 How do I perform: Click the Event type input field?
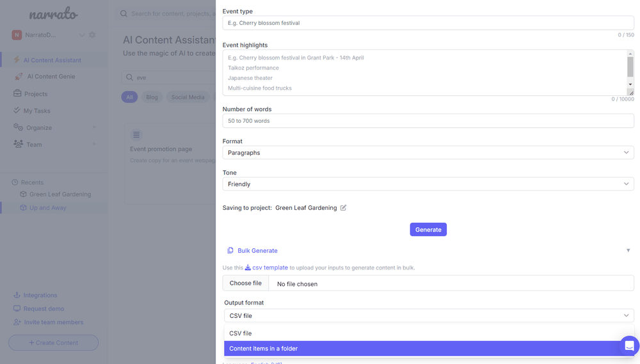(428, 23)
